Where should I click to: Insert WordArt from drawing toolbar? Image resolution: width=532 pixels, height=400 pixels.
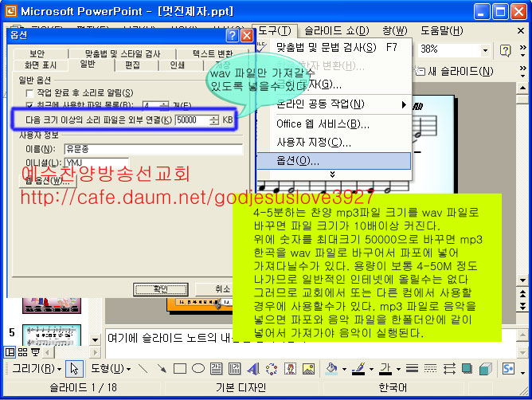[x=253, y=368]
